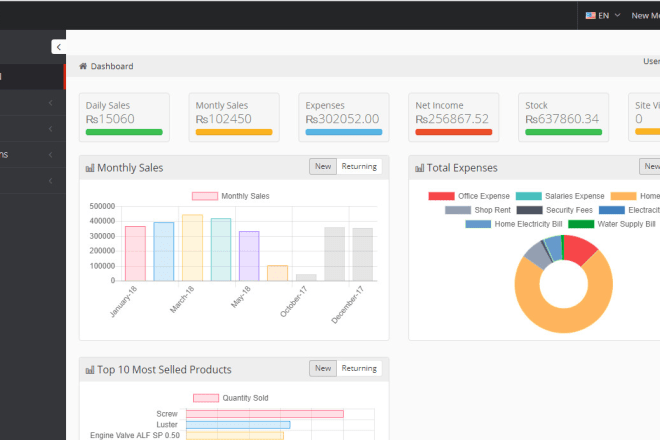Click the Rs15060 daily sales value
The image size is (660, 440).
click(x=110, y=119)
